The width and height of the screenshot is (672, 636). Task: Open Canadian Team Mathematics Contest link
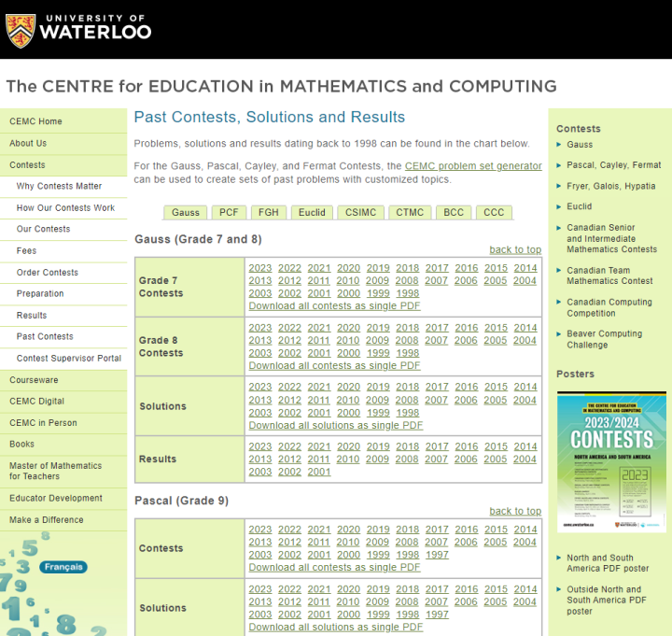click(x=609, y=276)
